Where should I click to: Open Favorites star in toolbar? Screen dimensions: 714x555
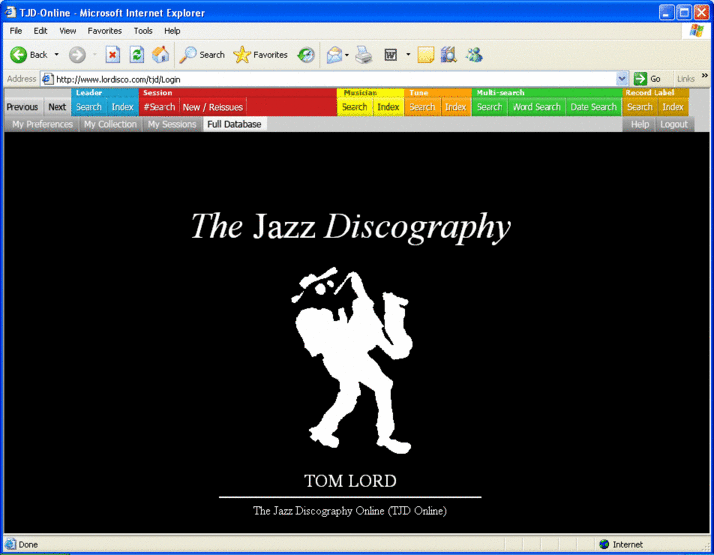[242, 55]
